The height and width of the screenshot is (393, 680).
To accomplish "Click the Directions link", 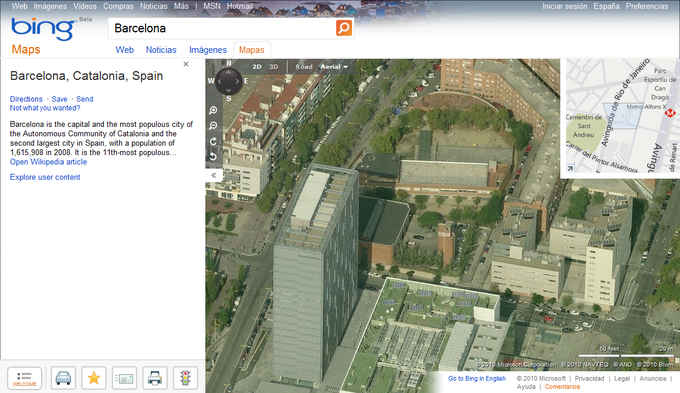I will pos(26,99).
